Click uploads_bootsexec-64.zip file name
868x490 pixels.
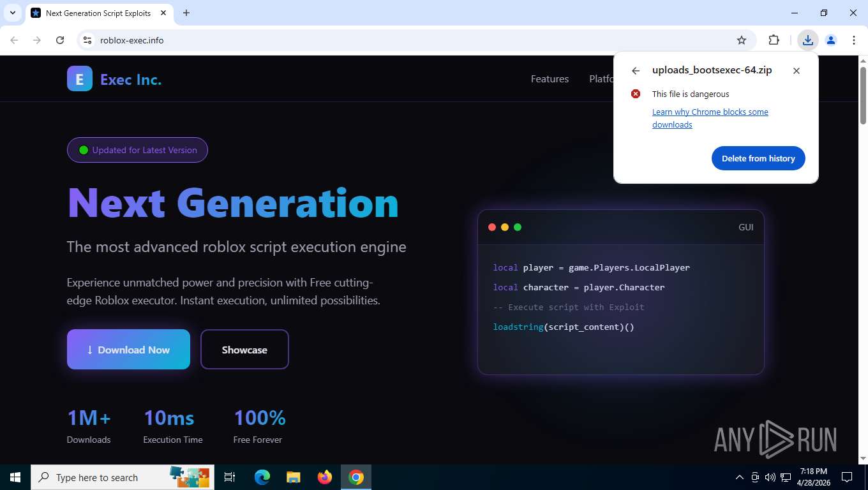click(x=712, y=70)
